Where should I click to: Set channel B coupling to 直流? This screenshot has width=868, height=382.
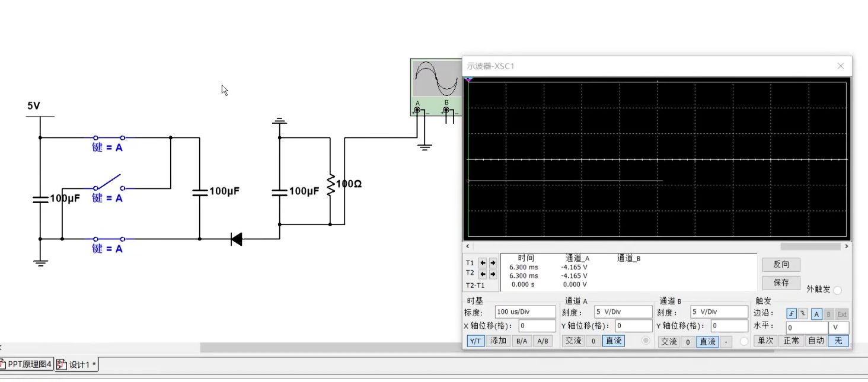click(708, 342)
